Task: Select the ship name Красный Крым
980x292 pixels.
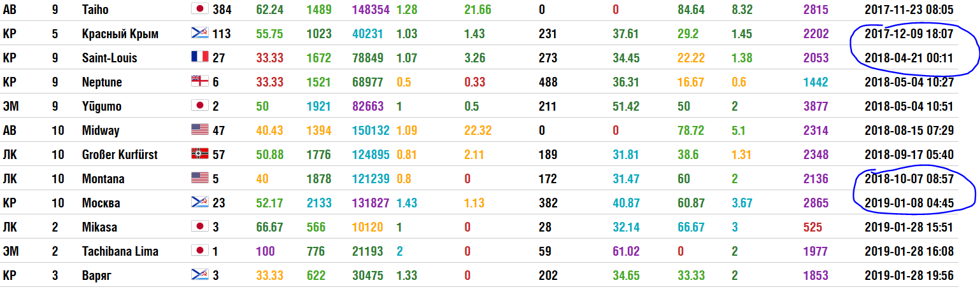Action: tap(120, 34)
